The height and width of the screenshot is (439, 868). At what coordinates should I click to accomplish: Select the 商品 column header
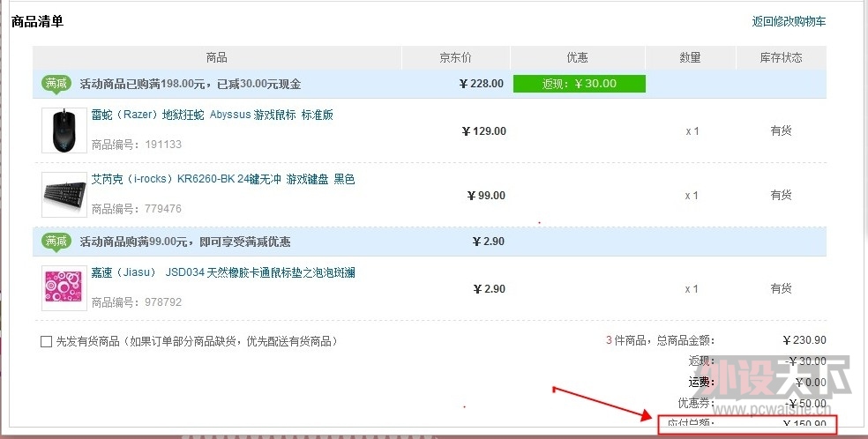point(216,57)
